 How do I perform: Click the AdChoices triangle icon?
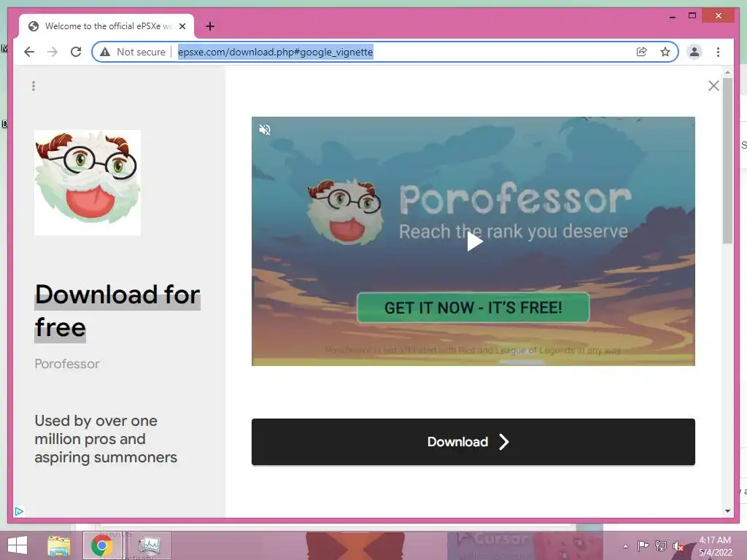tap(19, 511)
